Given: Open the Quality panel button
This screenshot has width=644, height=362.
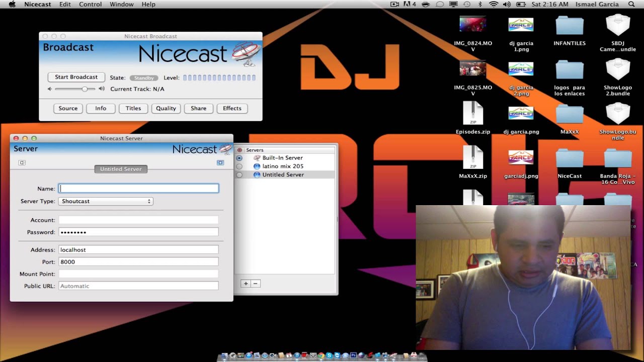Looking at the screenshot, I should pyautogui.click(x=166, y=108).
